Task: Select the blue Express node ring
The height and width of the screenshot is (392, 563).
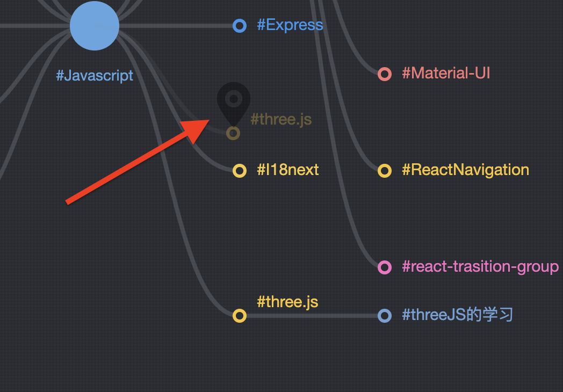Action: [x=240, y=26]
